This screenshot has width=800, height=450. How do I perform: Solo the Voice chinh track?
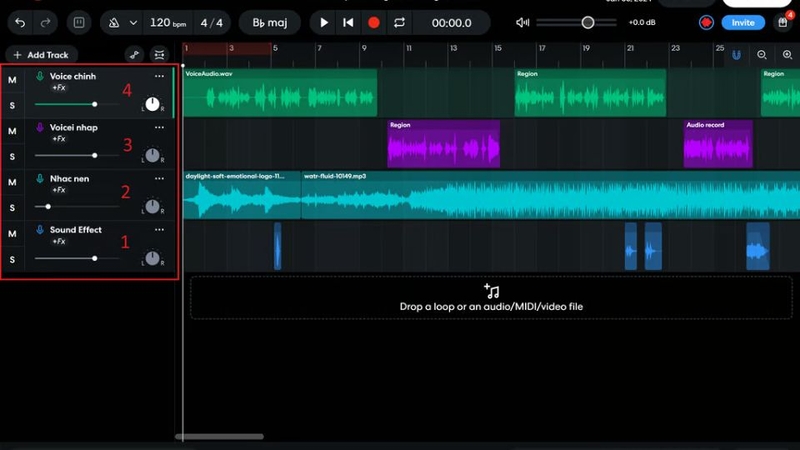[12, 106]
